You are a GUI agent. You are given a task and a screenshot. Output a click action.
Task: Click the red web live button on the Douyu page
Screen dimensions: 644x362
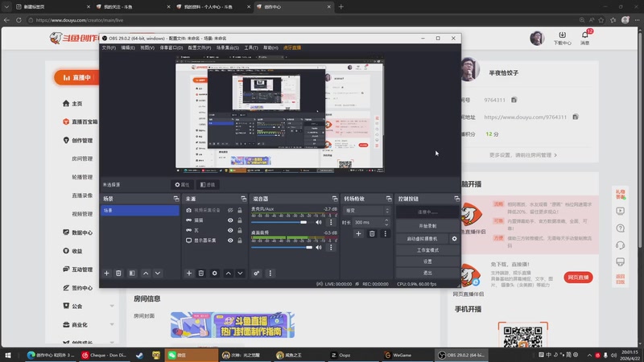tap(578, 278)
